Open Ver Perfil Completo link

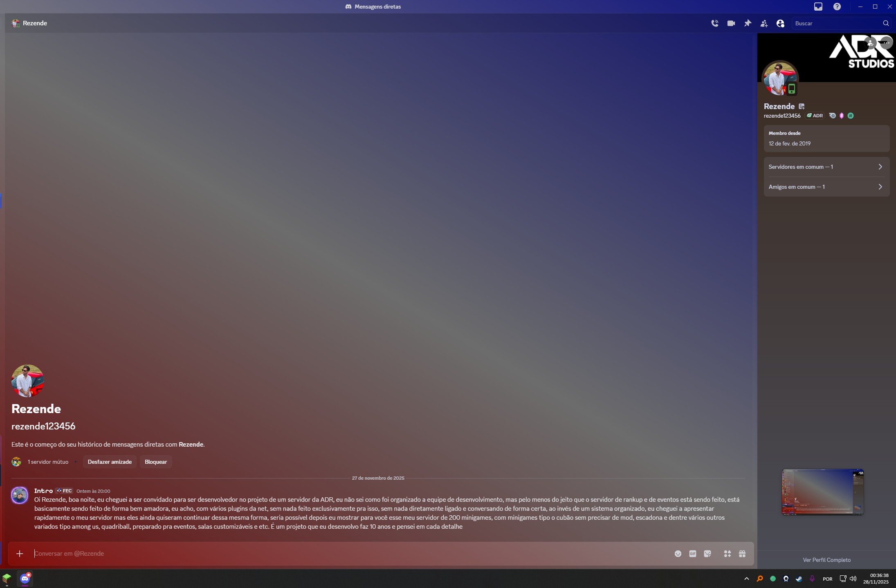(x=826, y=560)
